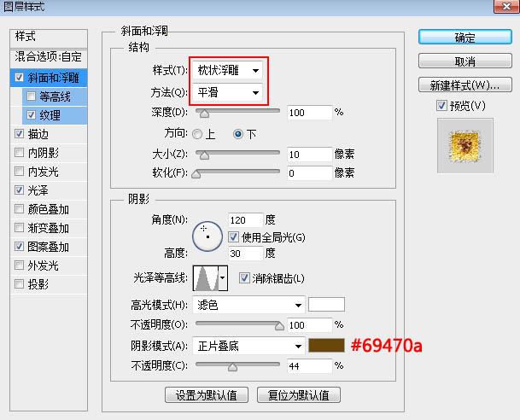This screenshot has height=420, width=520.
Task: Click highlight opacity field showing 100
Action: (309, 325)
